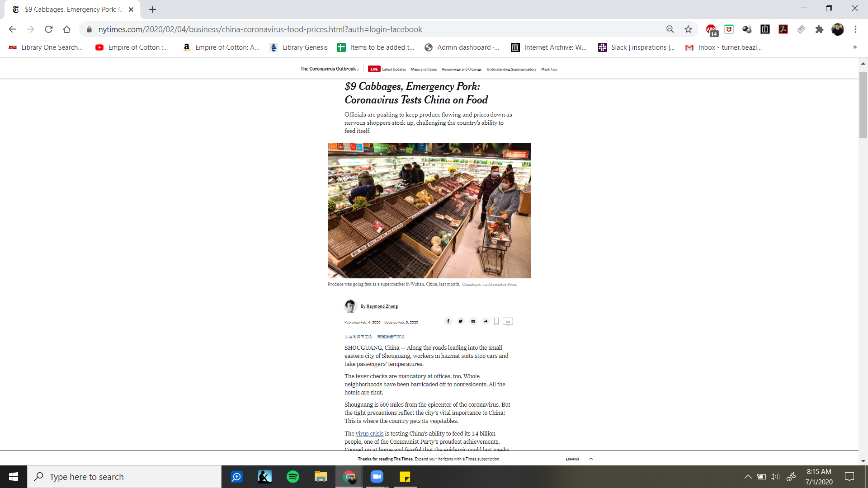The height and width of the screenshot is (488, 868).
Task: Share article on Facebook
Action: [x=448, y=321]
